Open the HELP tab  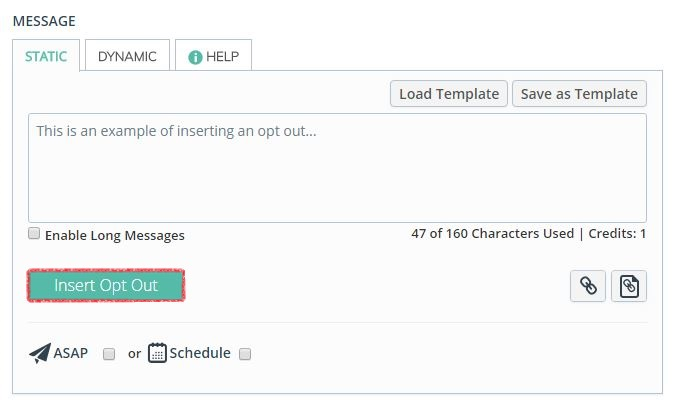coord(213,56)
